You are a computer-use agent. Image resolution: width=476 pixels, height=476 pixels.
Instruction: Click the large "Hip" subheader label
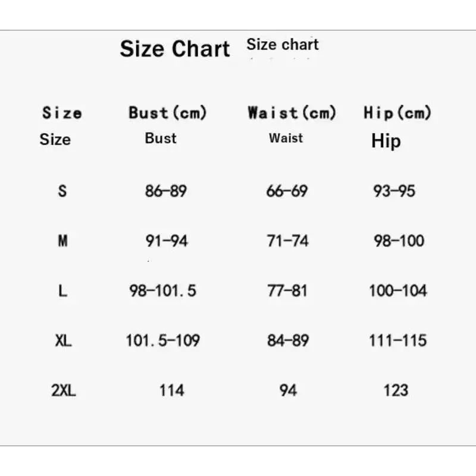386,141
